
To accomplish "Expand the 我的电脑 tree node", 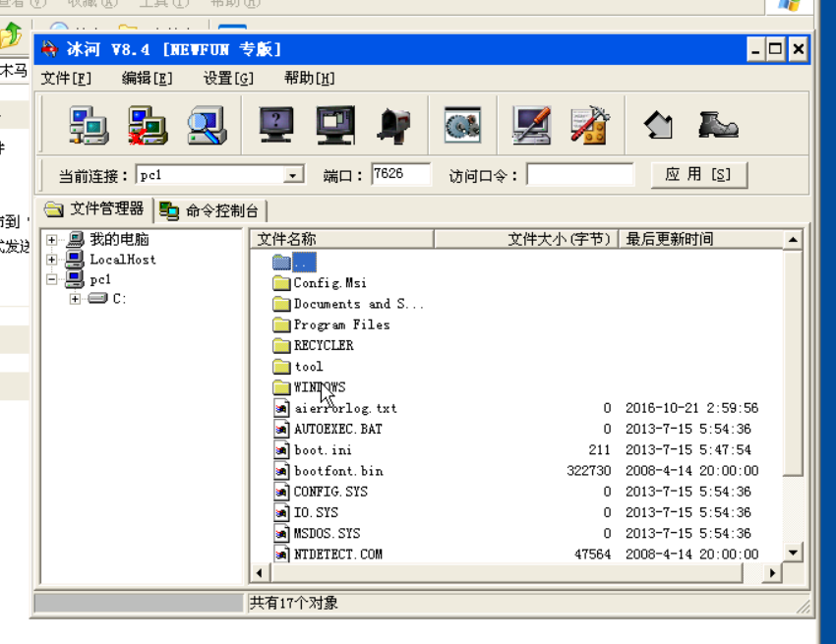I will [52, 240].
